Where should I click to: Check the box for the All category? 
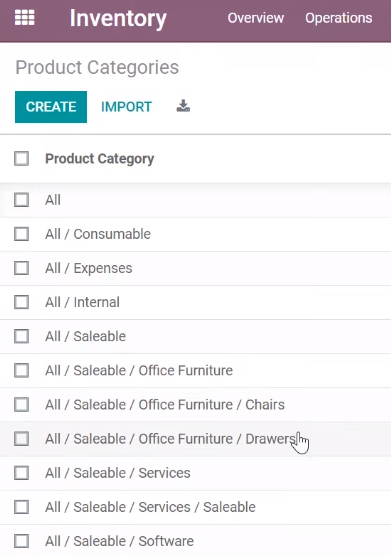[21, 200]
